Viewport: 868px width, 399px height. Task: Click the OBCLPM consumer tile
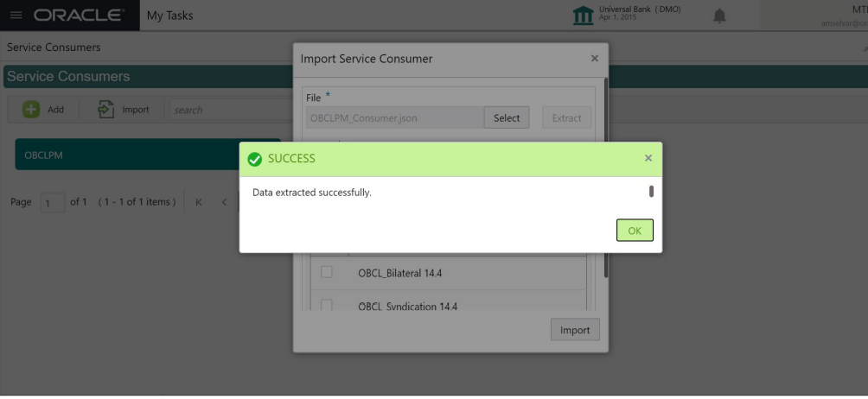click(x=148, y=155)
